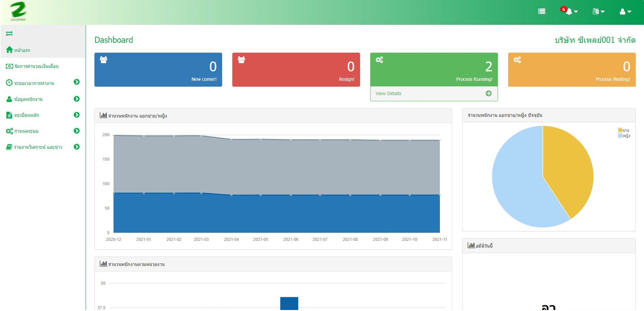Click the 2021-11 axis label

point(440,239)
